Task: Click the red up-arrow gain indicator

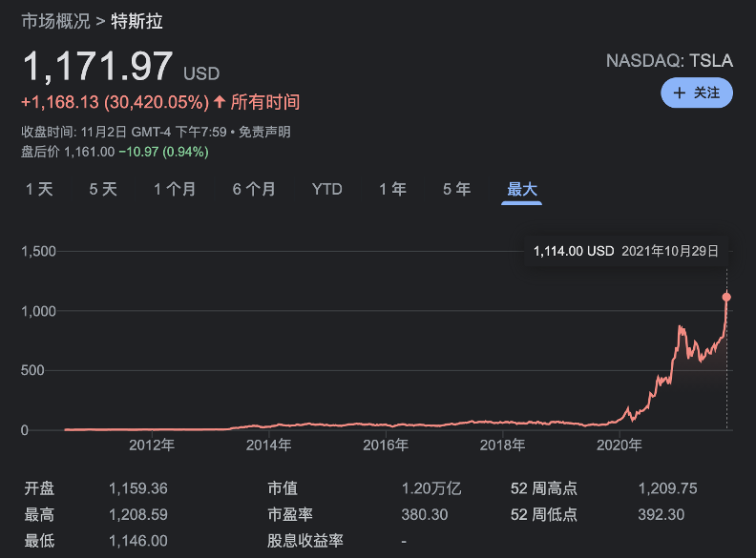Action: click(220, 102)
